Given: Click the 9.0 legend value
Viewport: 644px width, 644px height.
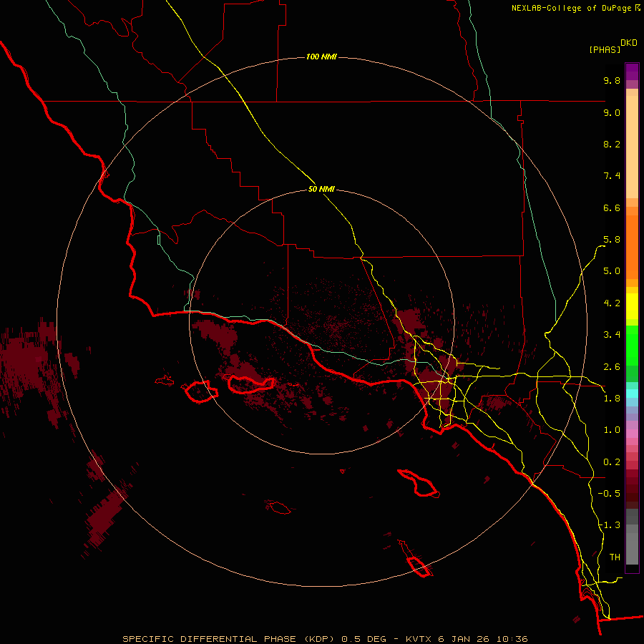Looking at the screenshot, I should pos(612,112).
